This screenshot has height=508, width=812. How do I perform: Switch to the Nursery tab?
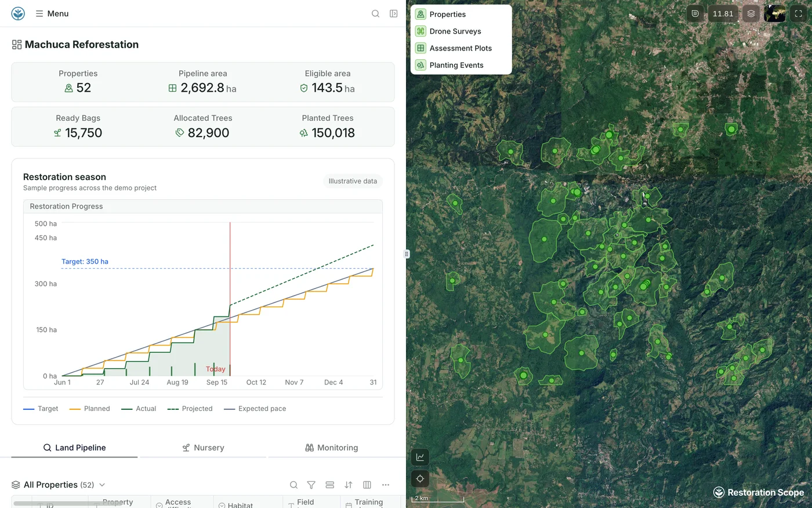coord(203,448)
